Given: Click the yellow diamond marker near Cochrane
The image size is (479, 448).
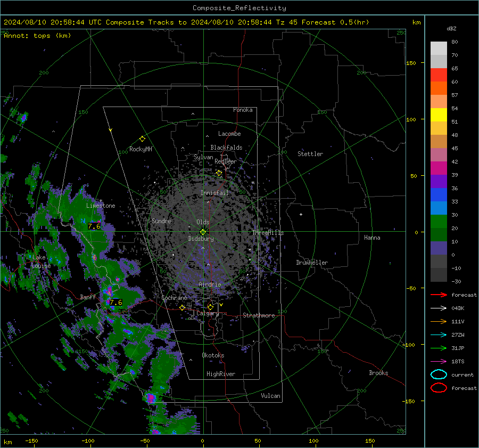Looking at the screenshot, I should point(183,307).
